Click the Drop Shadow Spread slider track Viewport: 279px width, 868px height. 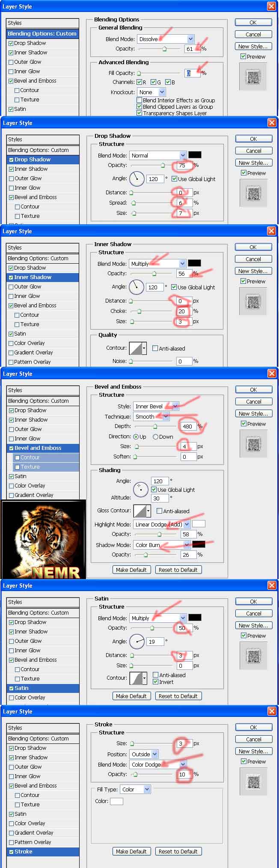click(151, 203)
